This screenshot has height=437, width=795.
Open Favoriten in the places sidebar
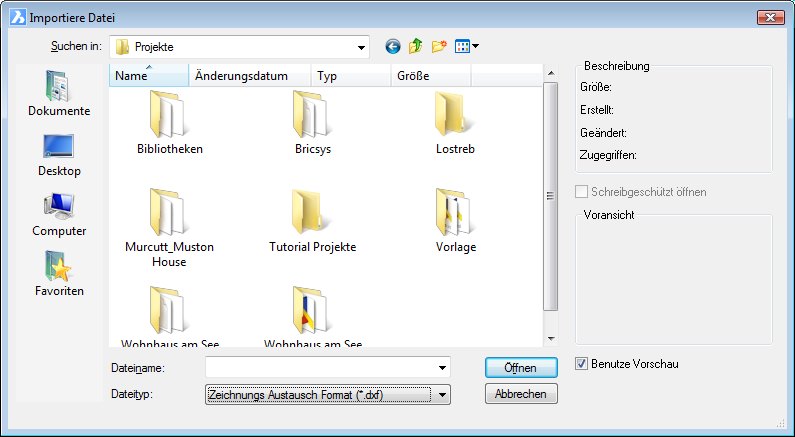[58, 274]
